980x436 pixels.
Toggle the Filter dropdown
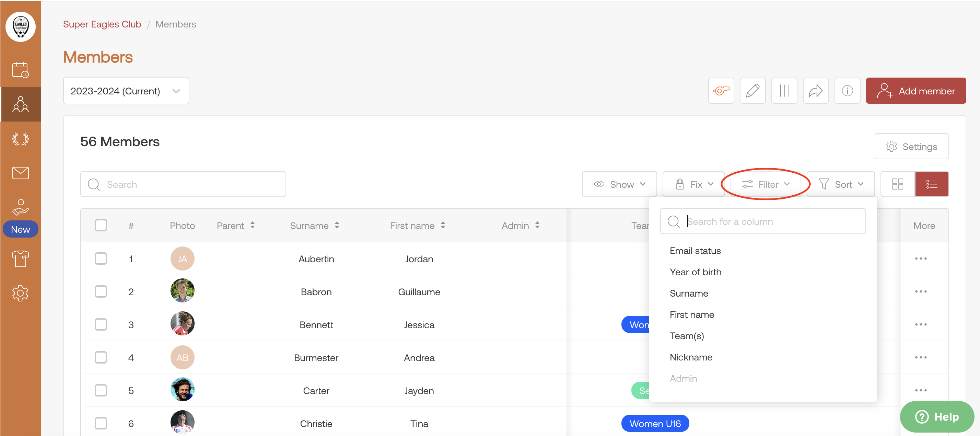pyautogui.click(x=766, y=184)
